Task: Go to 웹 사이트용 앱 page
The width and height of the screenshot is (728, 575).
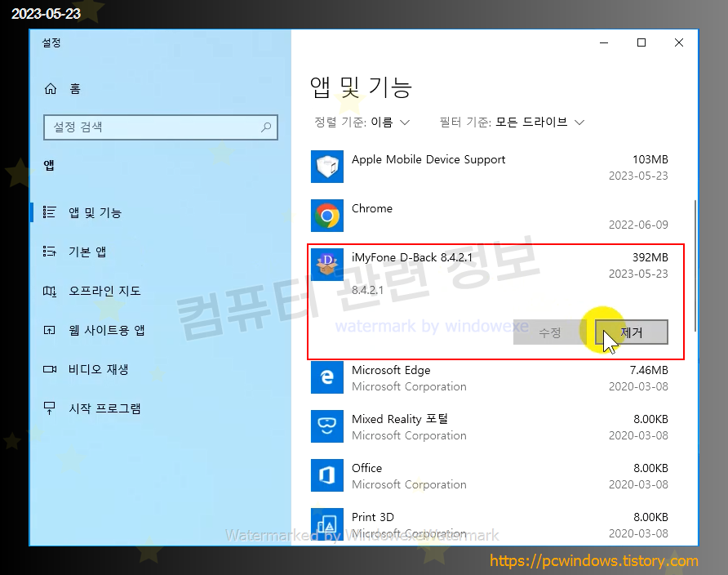Action: click(107, 330)
